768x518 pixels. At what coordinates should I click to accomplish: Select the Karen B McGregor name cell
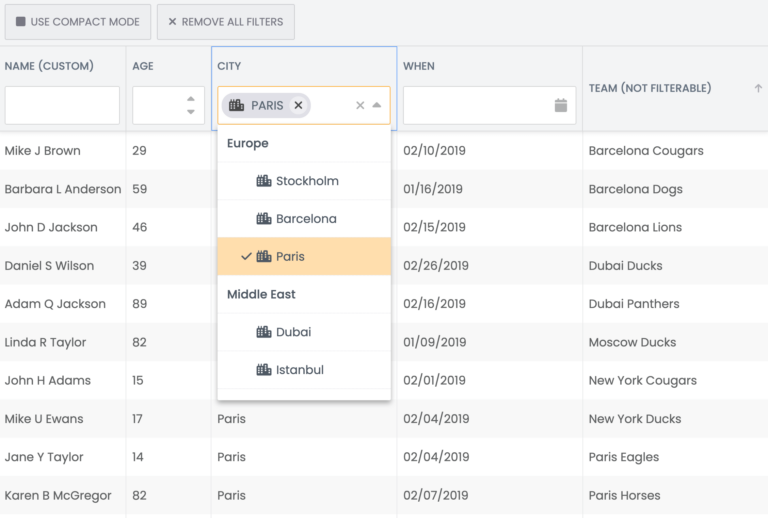tap(63, 495)
